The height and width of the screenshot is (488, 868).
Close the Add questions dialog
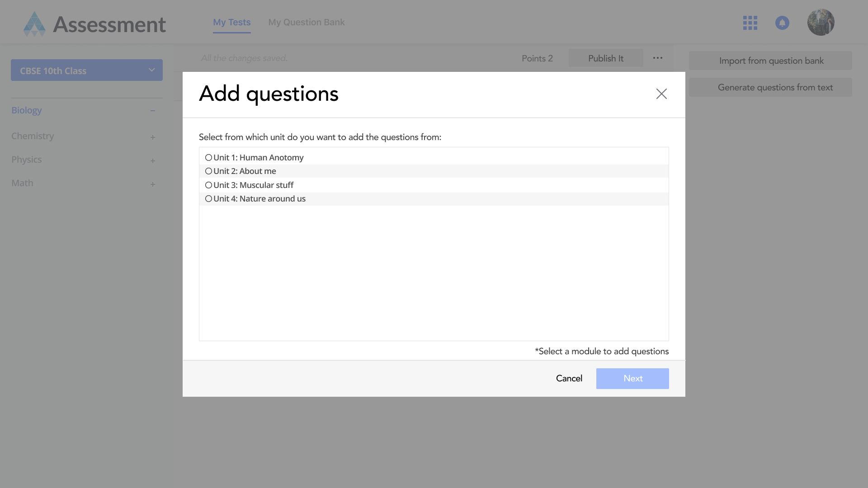(661, 94)
